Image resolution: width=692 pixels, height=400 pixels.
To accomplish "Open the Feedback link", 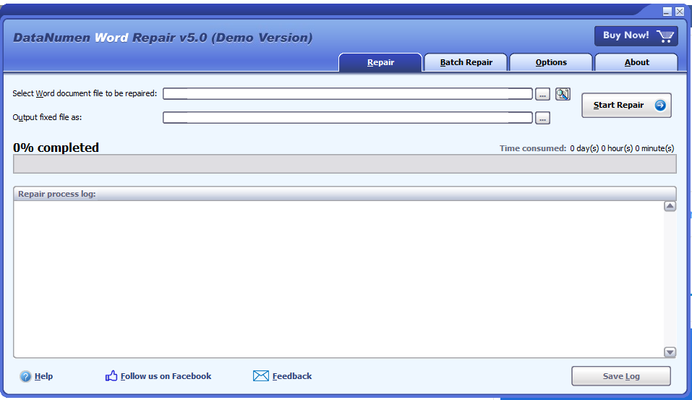I will click(x=292, y=376).
